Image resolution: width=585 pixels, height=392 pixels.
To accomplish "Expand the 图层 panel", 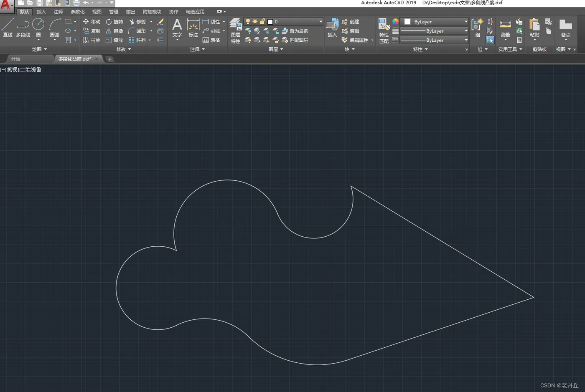I will [276, 49].
